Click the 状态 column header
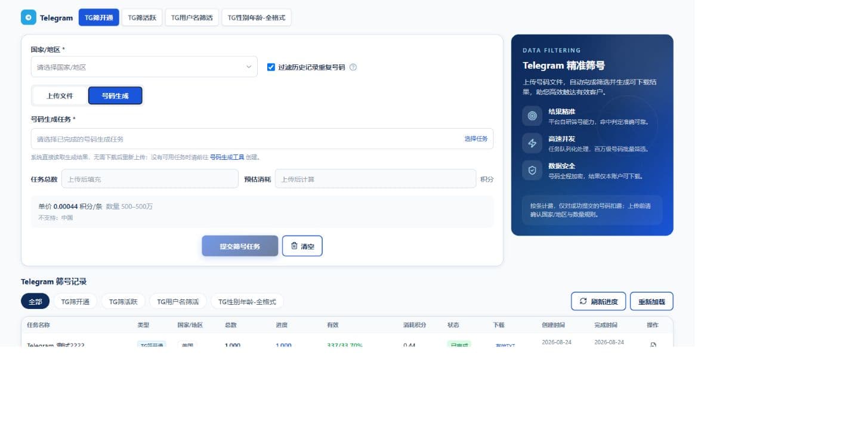 tap(453, 325)
